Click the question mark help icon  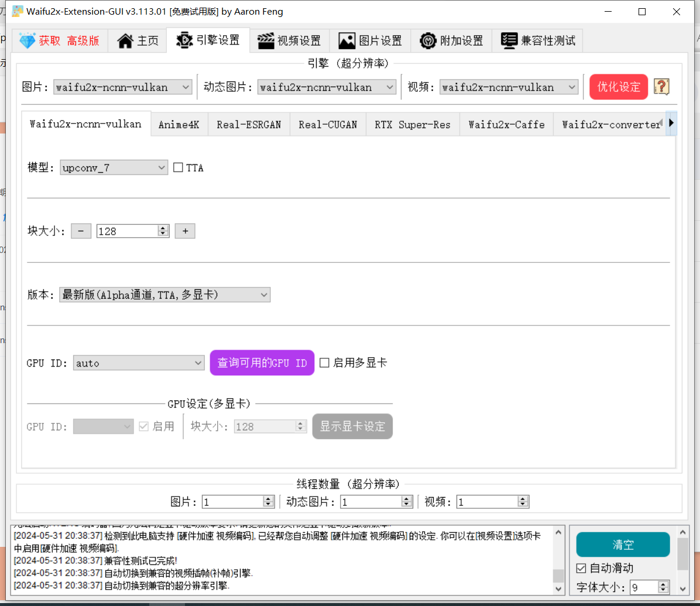point(661,87)
